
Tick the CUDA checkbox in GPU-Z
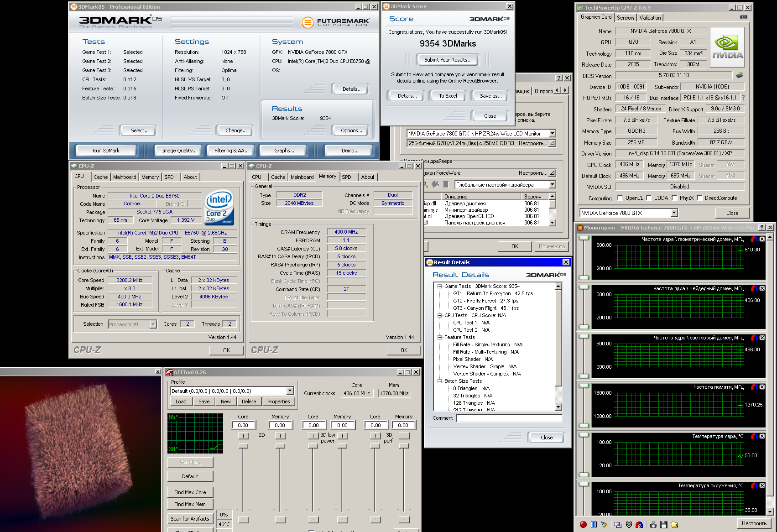[649, 198]
